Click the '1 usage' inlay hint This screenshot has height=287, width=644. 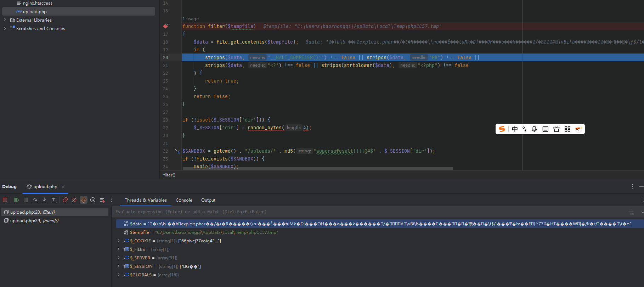(191, 19)
